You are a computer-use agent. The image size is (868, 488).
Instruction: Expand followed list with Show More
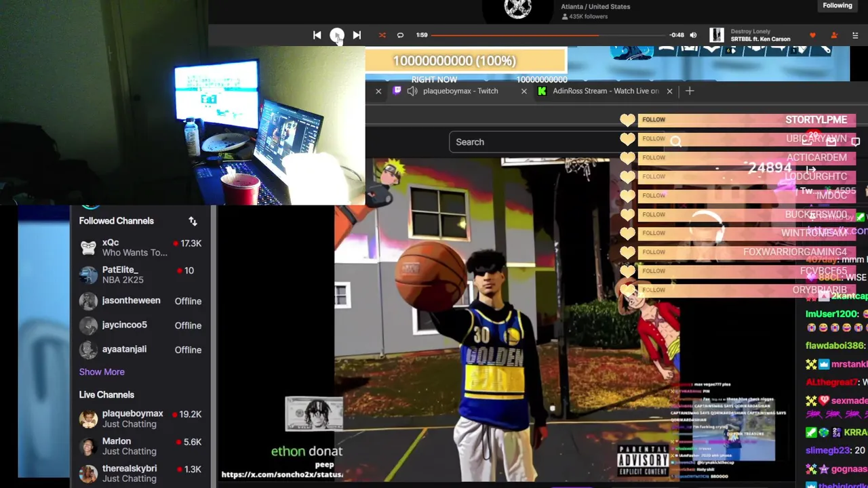tap(102, 371)
